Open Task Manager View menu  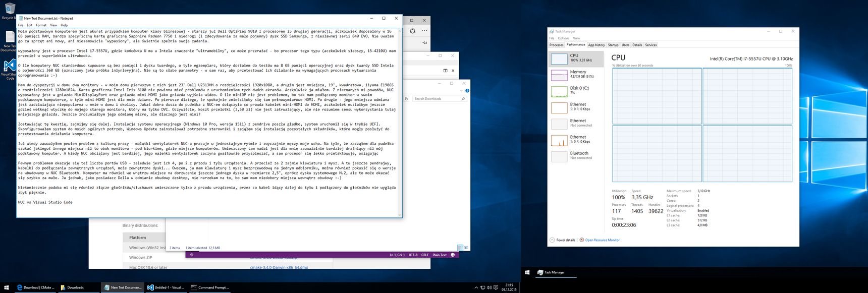tap(576, 38)
